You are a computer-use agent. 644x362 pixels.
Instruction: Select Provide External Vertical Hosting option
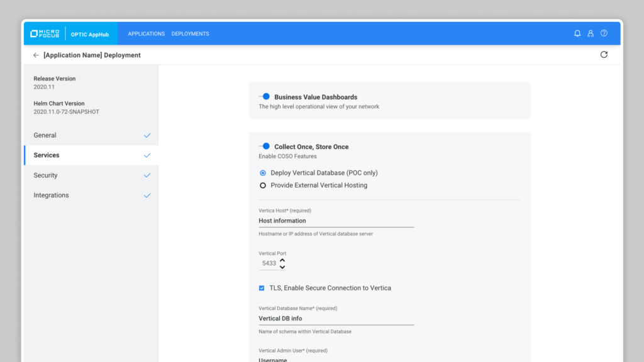pyautogui.click(x=263, y=185)
